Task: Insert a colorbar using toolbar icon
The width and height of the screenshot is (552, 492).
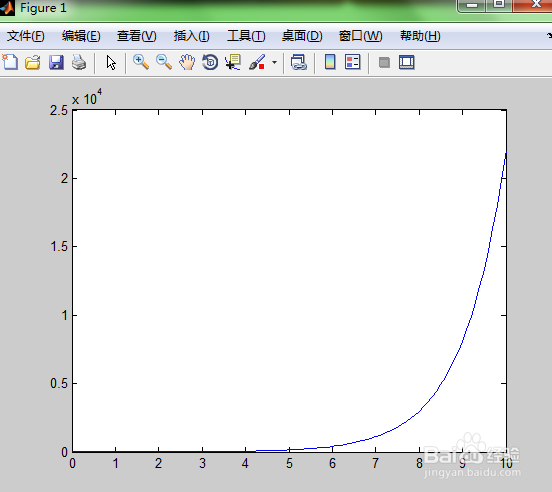Action: tap(330, 62)
